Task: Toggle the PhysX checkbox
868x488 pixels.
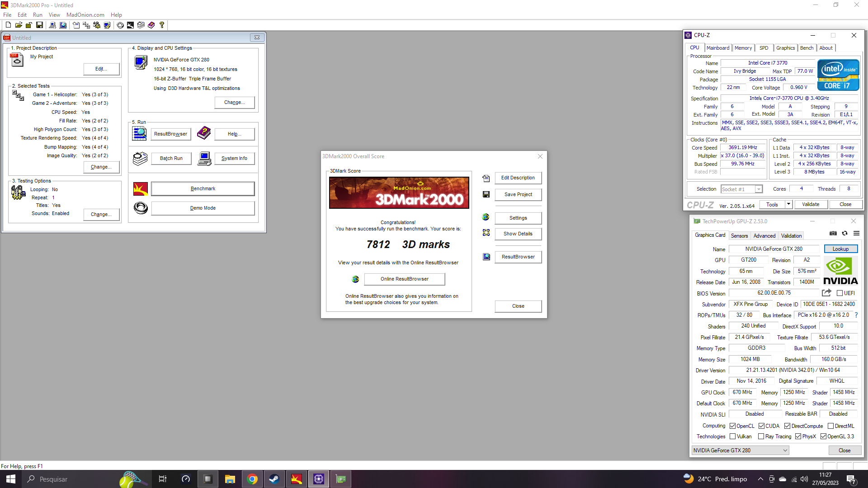Action: [798, 436]
